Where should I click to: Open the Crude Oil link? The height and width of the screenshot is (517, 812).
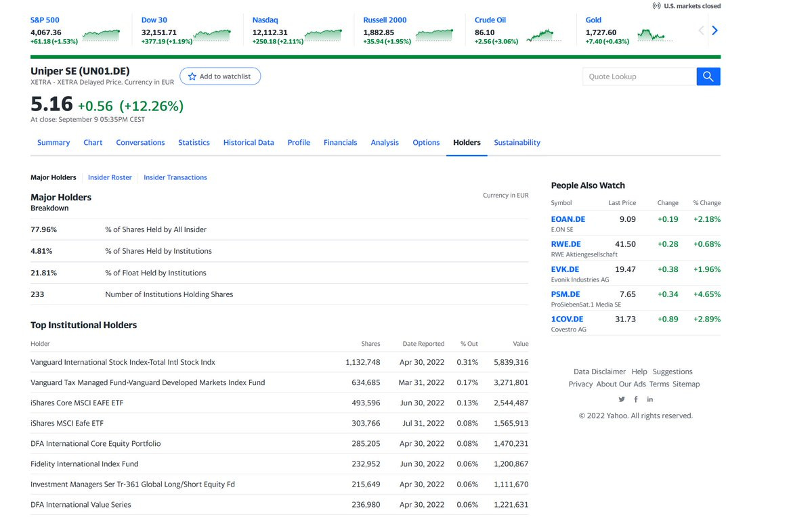tap(490, 20)
